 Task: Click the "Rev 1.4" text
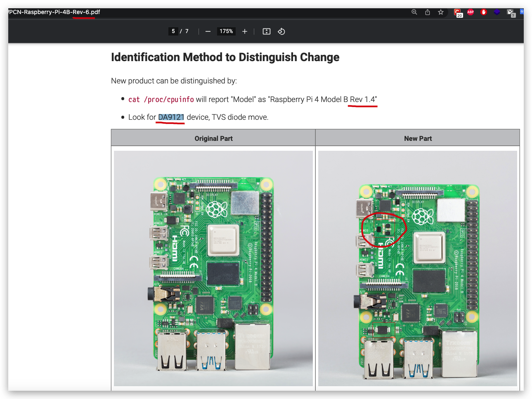pos(363,100)
